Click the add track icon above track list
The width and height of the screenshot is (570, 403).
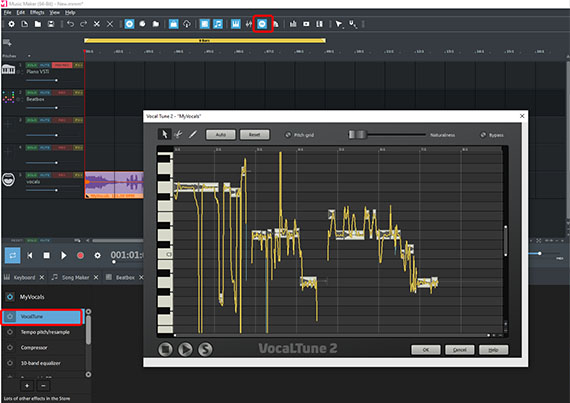(7, 43)
